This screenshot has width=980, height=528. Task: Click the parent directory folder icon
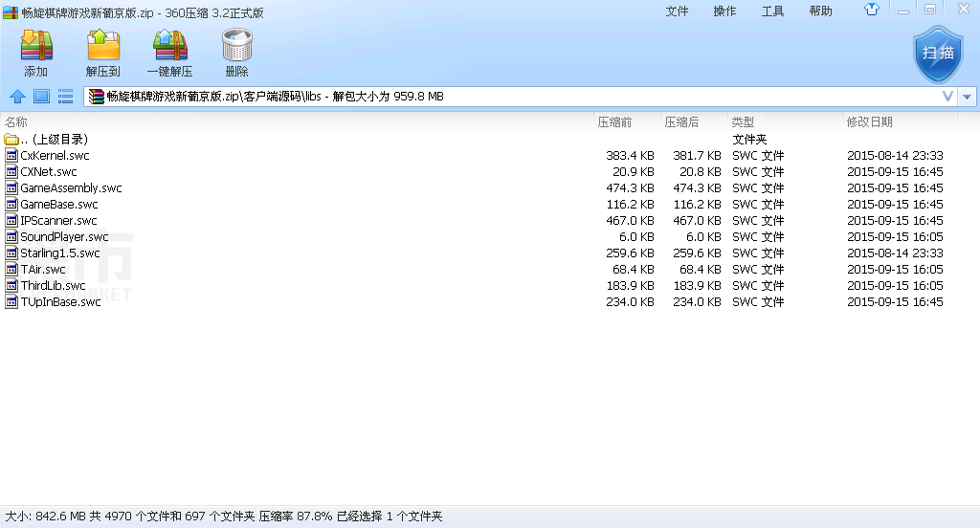11,139
